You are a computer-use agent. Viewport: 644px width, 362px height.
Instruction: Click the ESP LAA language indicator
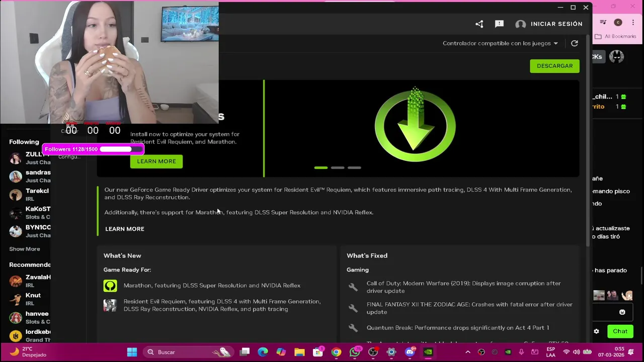click(551, 352)
